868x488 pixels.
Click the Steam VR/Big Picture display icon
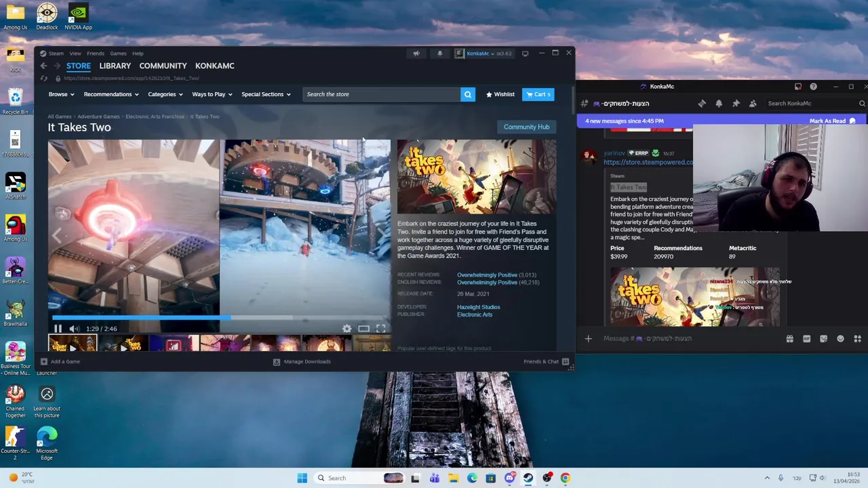click(525, 54)
